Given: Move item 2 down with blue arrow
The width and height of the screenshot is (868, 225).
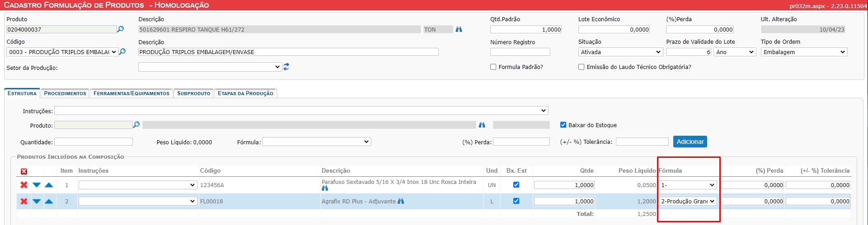Looking at the screenshot, I should (37, 201).
